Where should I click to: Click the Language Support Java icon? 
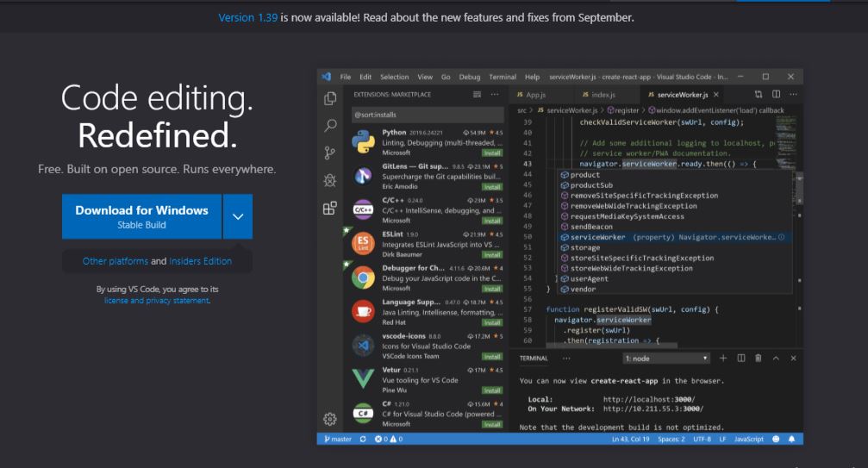(x=363, y=311)
